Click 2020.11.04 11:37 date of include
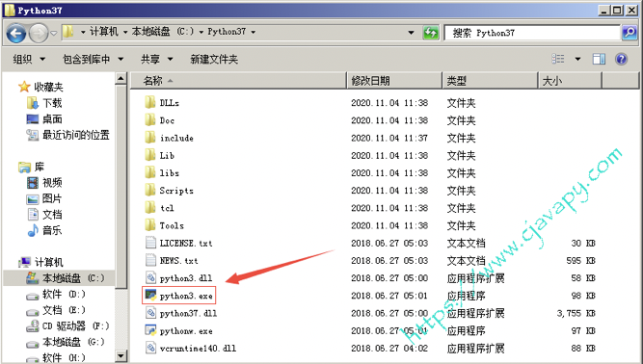The height and width of the screenshot is (364, 643). coord(389,138)
